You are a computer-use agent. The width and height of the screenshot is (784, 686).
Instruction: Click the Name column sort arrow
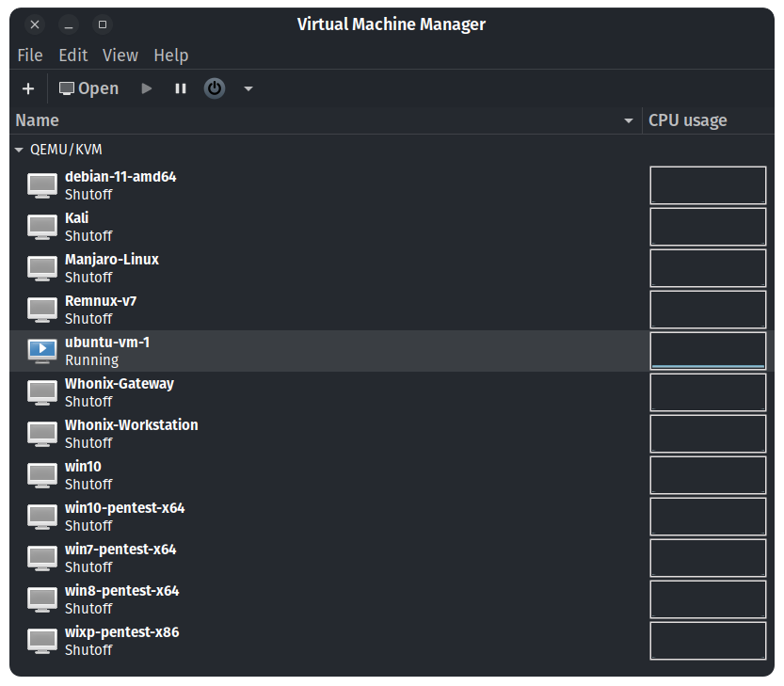(629, 120)
